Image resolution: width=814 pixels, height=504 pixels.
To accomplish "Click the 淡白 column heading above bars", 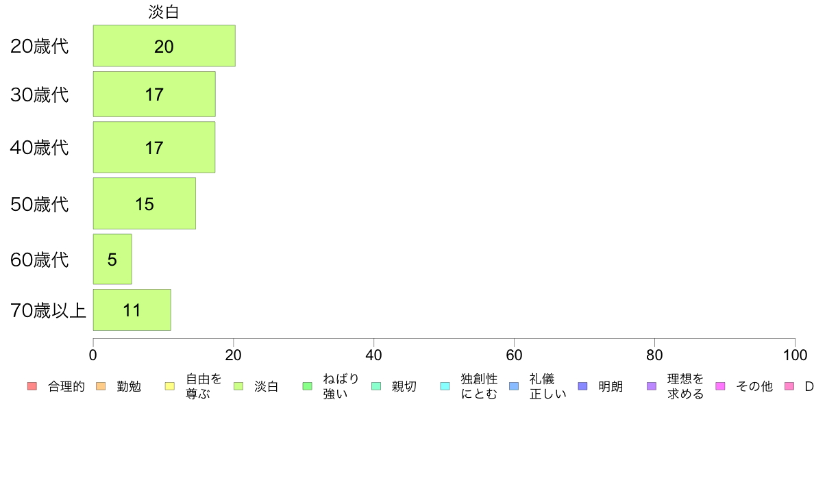I will [164, 12].
